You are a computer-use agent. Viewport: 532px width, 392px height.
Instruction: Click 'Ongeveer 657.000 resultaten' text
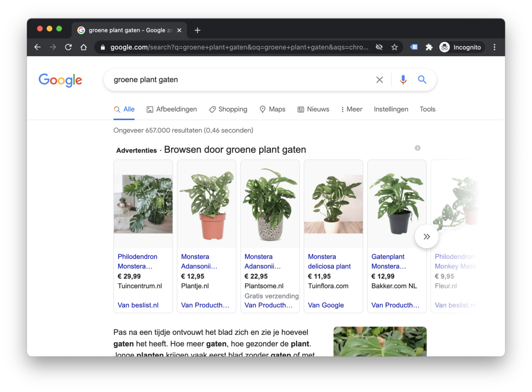(158, 130)
